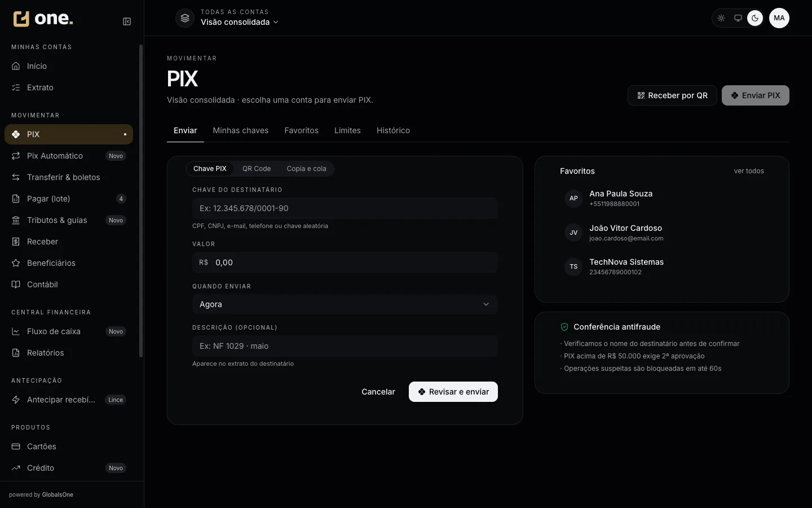
Task: Click the antifraude shield icon
Action: [564, 327]
